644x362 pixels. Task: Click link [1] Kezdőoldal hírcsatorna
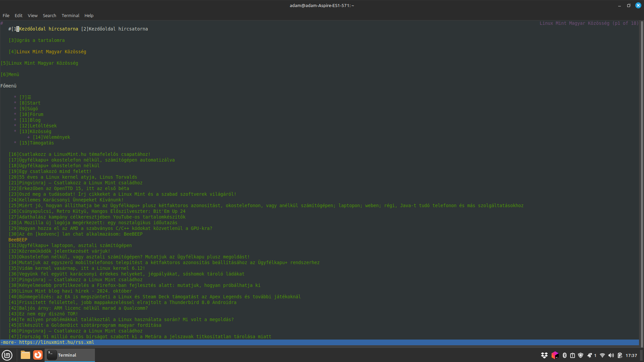(x=45, y=29)
